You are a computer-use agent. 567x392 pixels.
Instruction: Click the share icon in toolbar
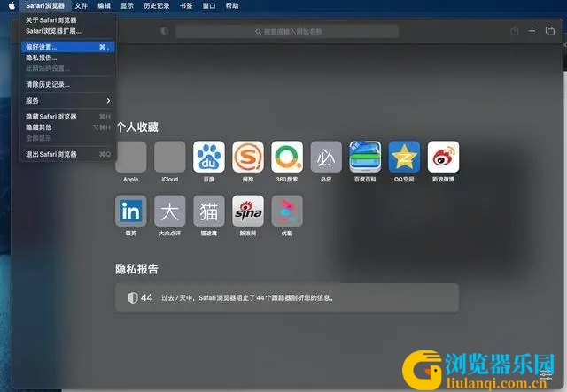[514, 31]
